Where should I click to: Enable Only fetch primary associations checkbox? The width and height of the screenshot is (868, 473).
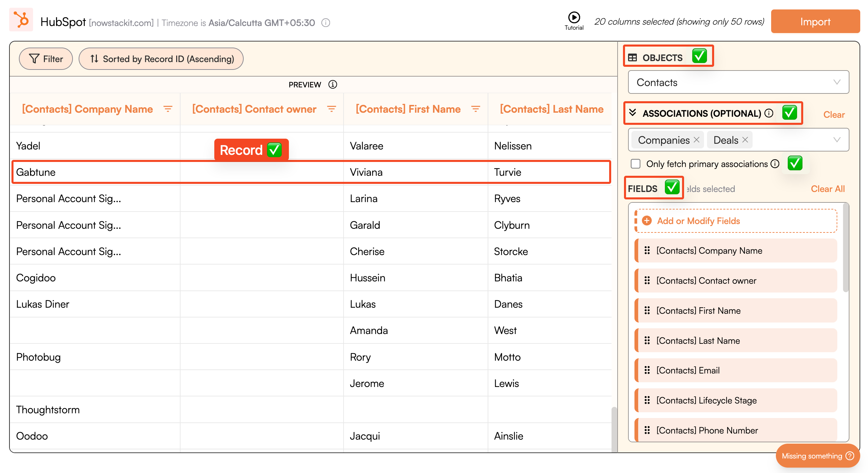click(635, 164)
